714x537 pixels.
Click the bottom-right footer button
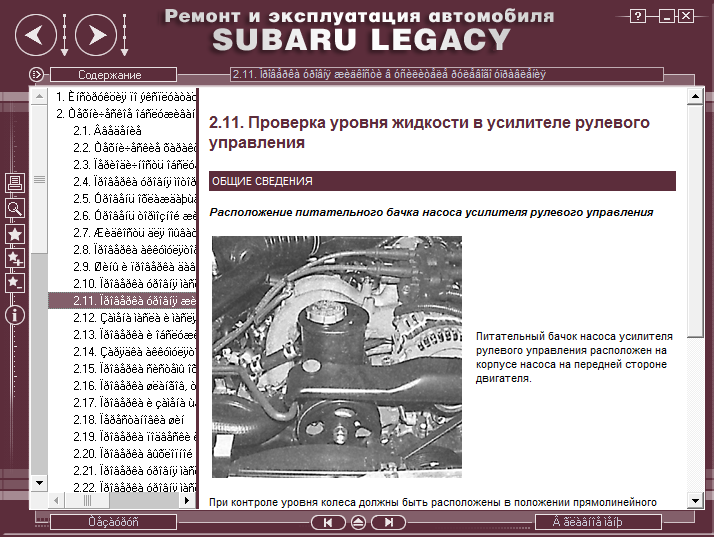tap(598, 522)
